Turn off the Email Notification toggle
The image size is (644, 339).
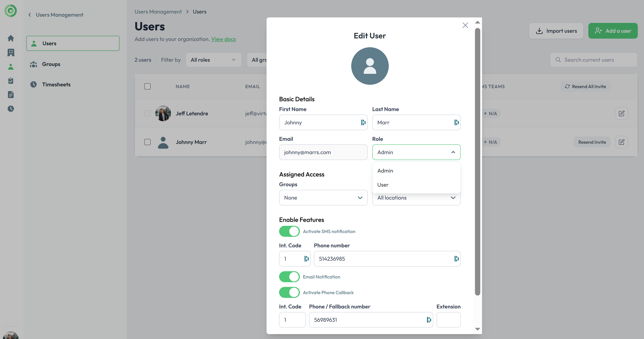tap(289, 277)
